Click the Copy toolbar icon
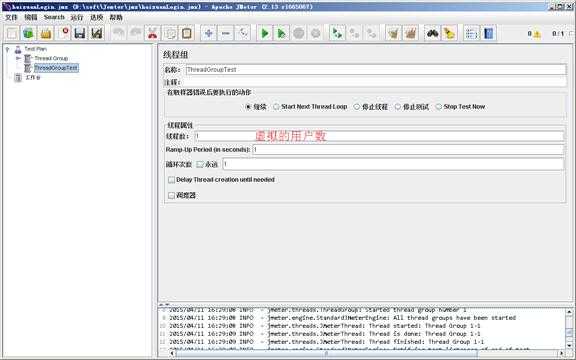The width and height of the screenshot is (576, 360). click(170, 33)
